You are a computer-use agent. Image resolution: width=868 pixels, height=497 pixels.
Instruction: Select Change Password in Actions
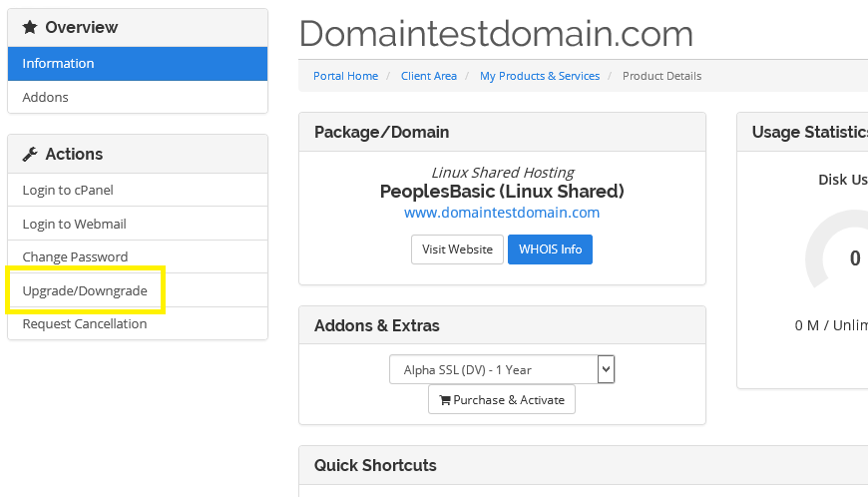138,256
